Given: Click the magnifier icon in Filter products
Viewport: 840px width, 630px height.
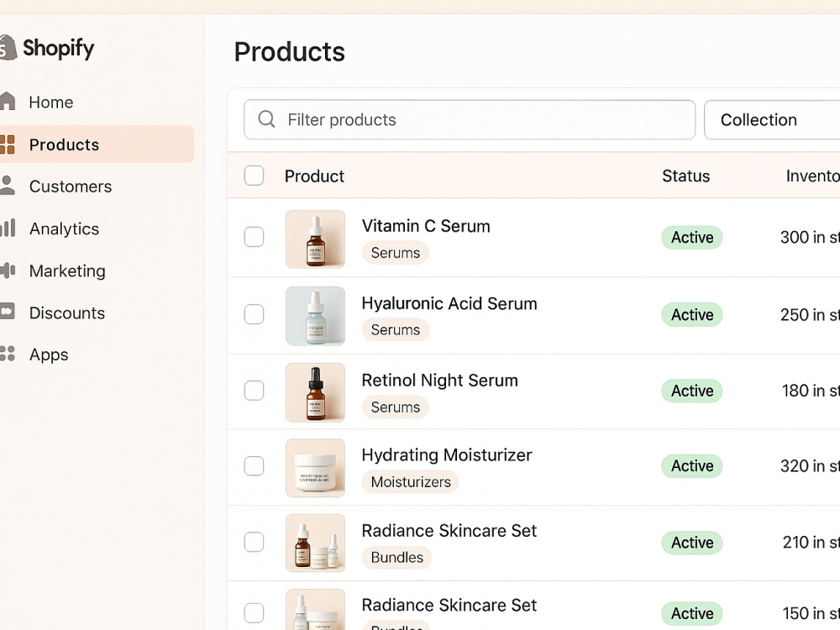Looking at the screenshot, I should (266, 119).
